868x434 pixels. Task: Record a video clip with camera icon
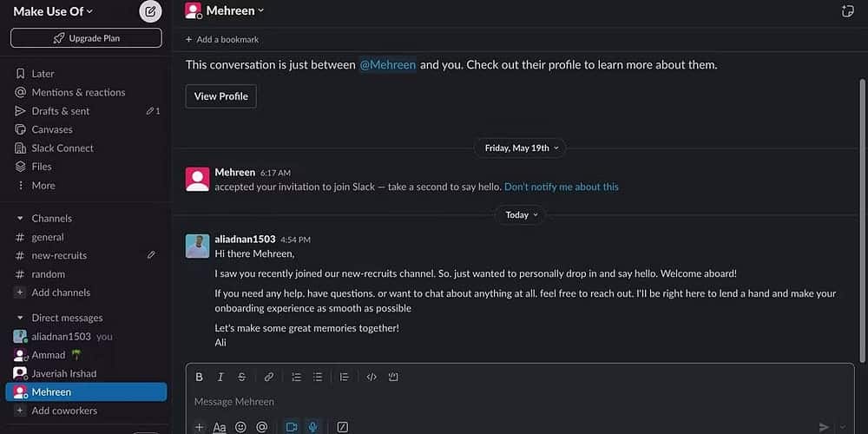(292, 427)
